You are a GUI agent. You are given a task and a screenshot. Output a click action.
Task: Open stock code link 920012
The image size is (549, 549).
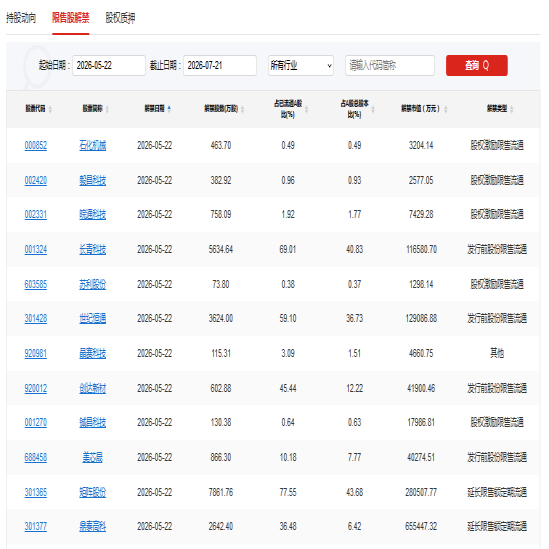(36, 388)
